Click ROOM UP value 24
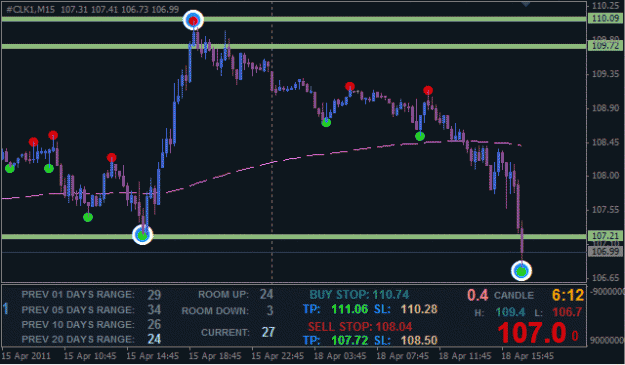Screen dimensions: 625x365 point(267,294)
